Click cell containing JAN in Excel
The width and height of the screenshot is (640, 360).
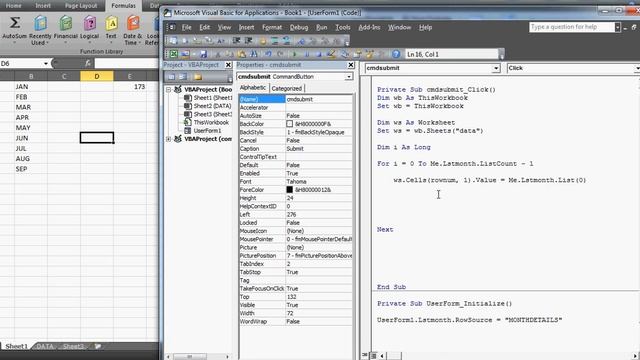(31, 87)
